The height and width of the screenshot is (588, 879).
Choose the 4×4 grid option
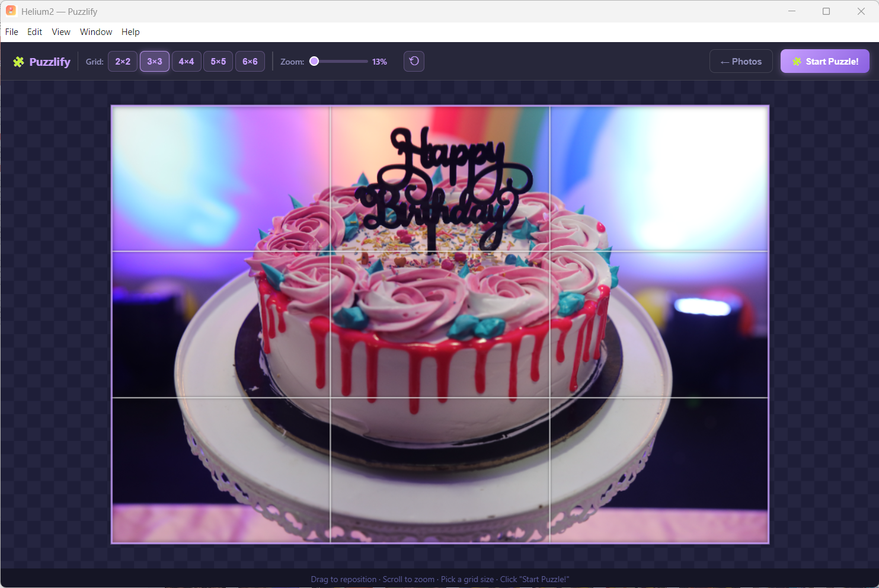tap(186, 61)
